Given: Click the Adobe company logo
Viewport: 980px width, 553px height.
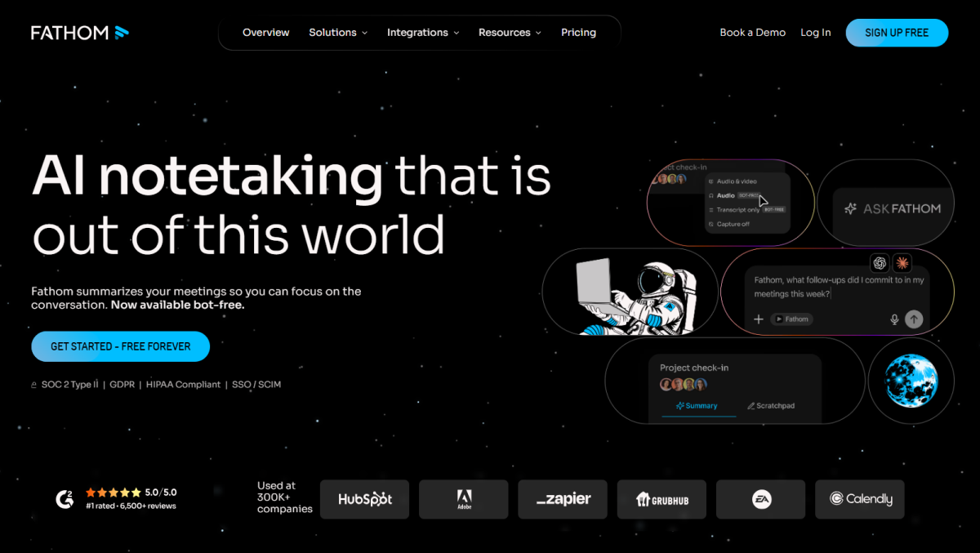Looking at the screenshot, I should pyautogui.click(x=464, y=499).
